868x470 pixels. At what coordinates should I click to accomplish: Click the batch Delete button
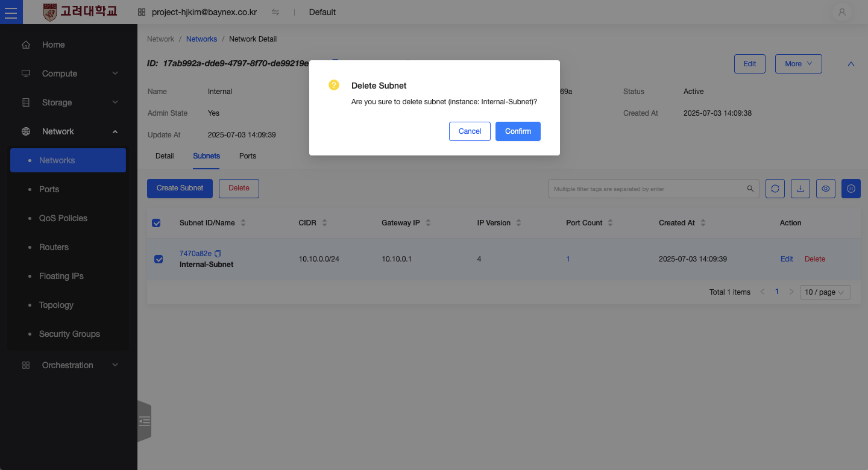click(x=239, y=189)
